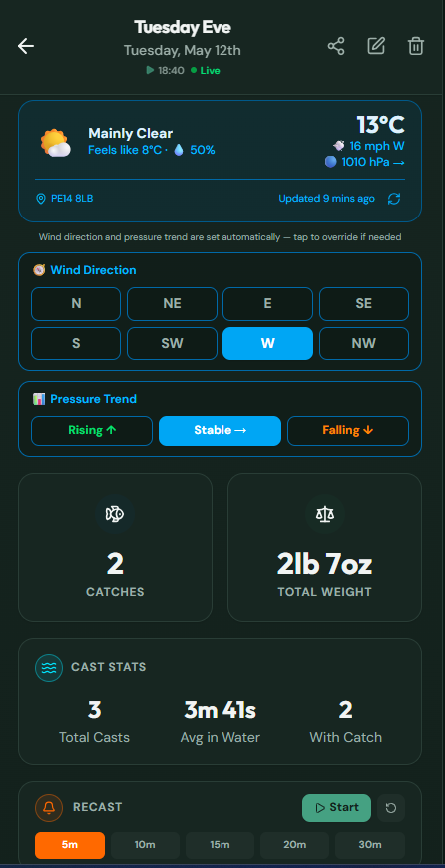This screenshot has width=445, height=868.
Task: Select the 5m recast interval
Action: click(x=70, y=845)
